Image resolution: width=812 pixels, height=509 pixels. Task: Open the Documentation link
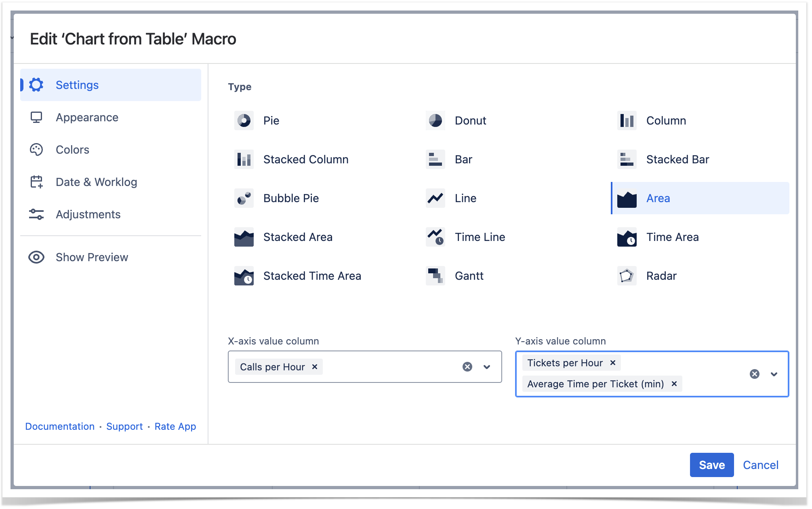click(x=60, y=427)
